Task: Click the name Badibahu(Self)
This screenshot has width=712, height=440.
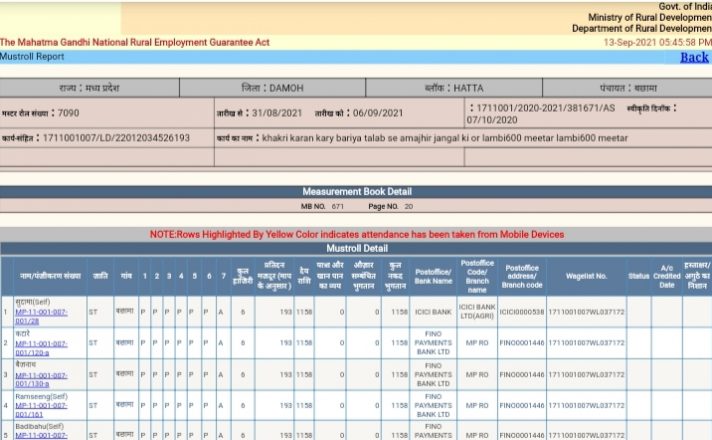Action: 40,427
